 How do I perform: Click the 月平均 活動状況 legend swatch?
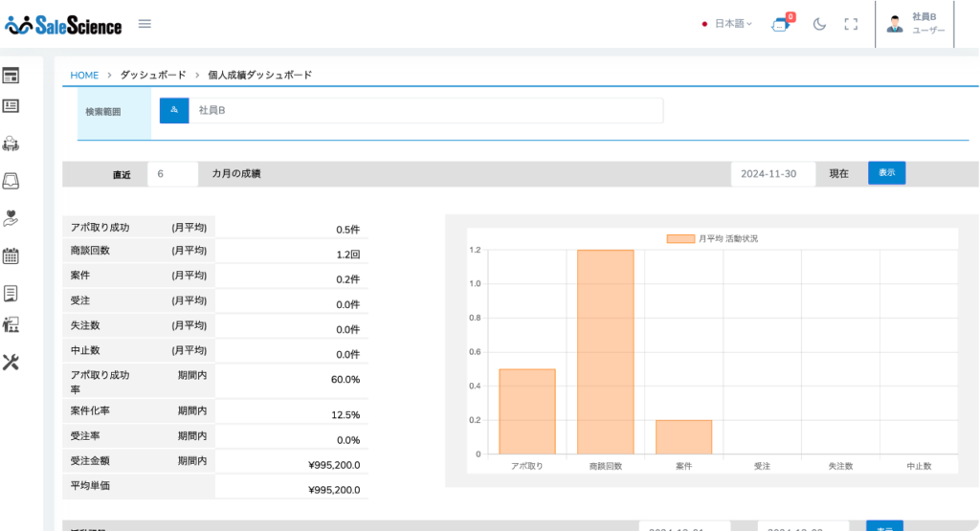point(680,238)
